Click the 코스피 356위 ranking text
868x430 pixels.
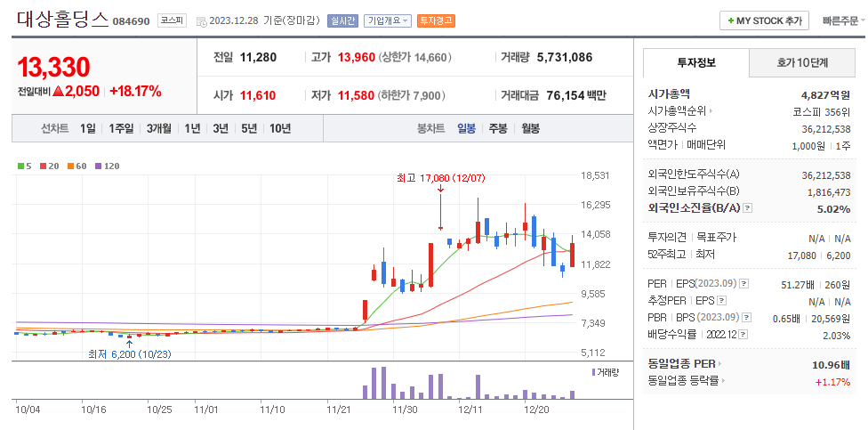(822, 111)
